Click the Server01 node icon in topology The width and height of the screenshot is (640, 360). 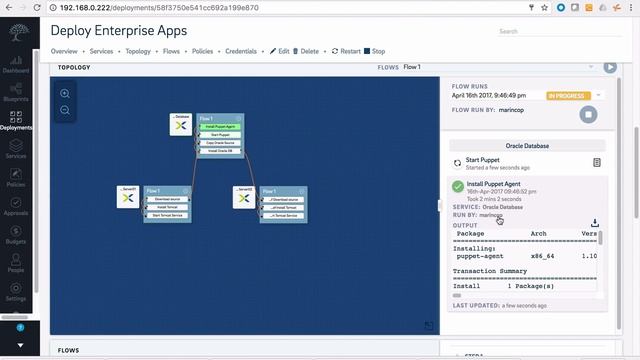(128, 197)
